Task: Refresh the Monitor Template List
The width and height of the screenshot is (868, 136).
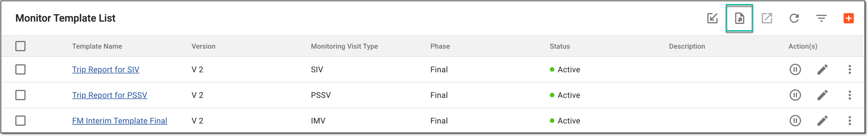Action: pyautogui.click(x=794, y=18)
